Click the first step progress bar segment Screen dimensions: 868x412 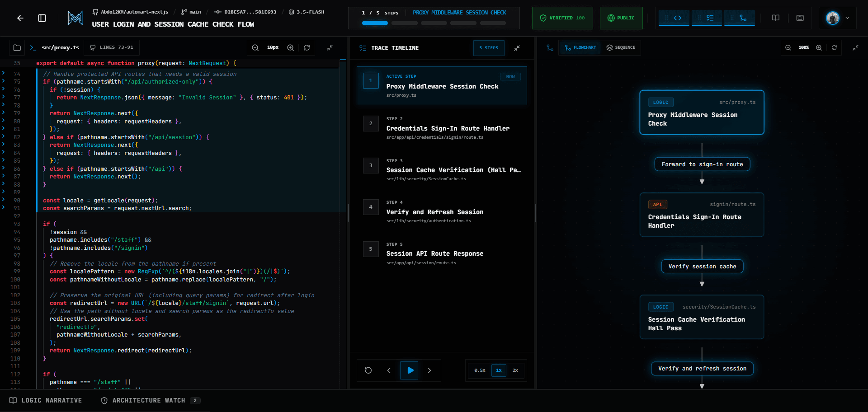[x=375, y=23]
